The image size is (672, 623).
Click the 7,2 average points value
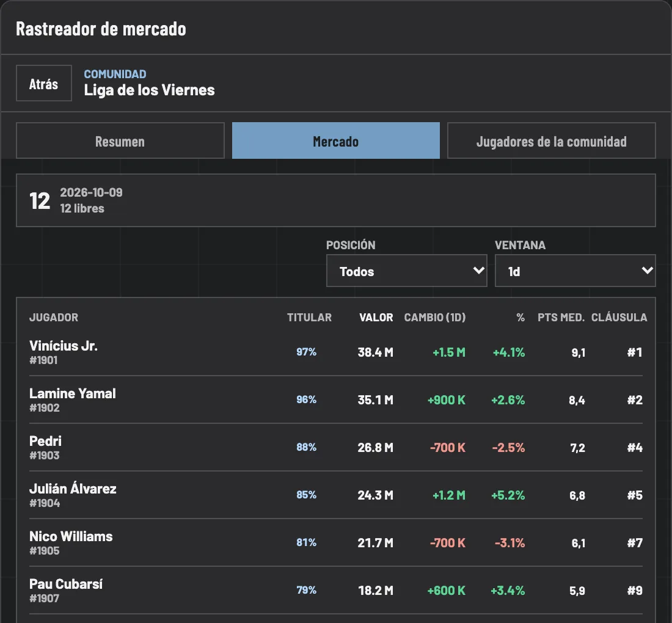coord(577,448)
